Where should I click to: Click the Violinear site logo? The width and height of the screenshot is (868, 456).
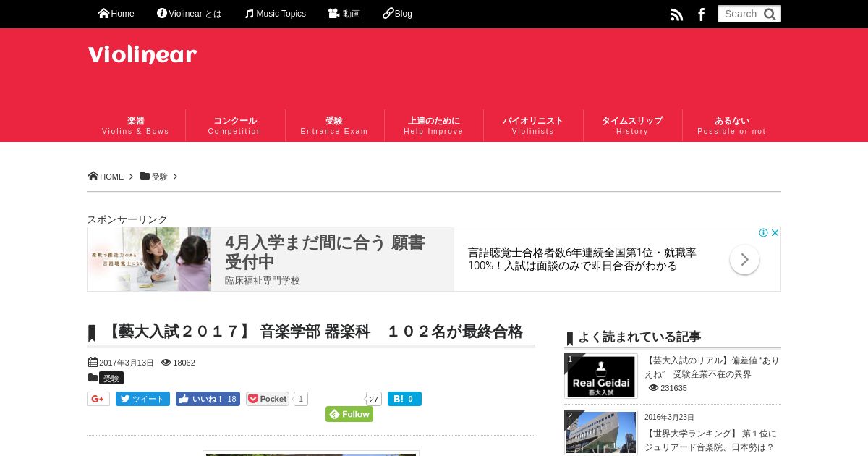point(142,54)
